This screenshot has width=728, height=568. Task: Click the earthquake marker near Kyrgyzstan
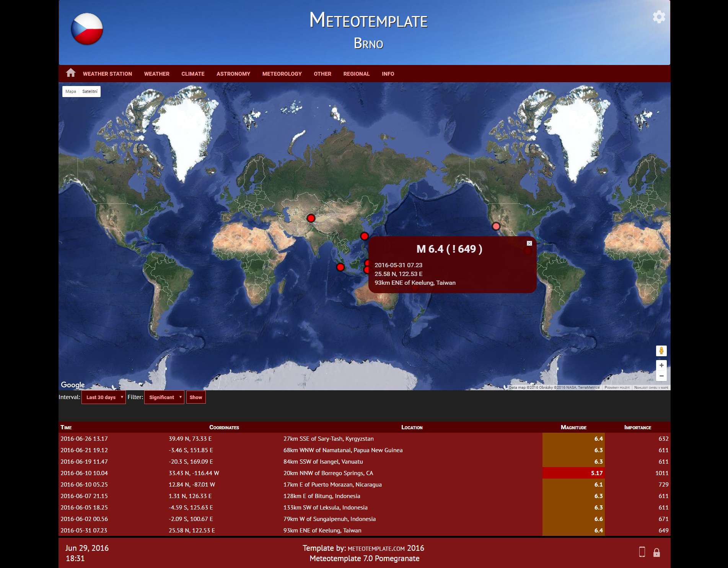311,218
